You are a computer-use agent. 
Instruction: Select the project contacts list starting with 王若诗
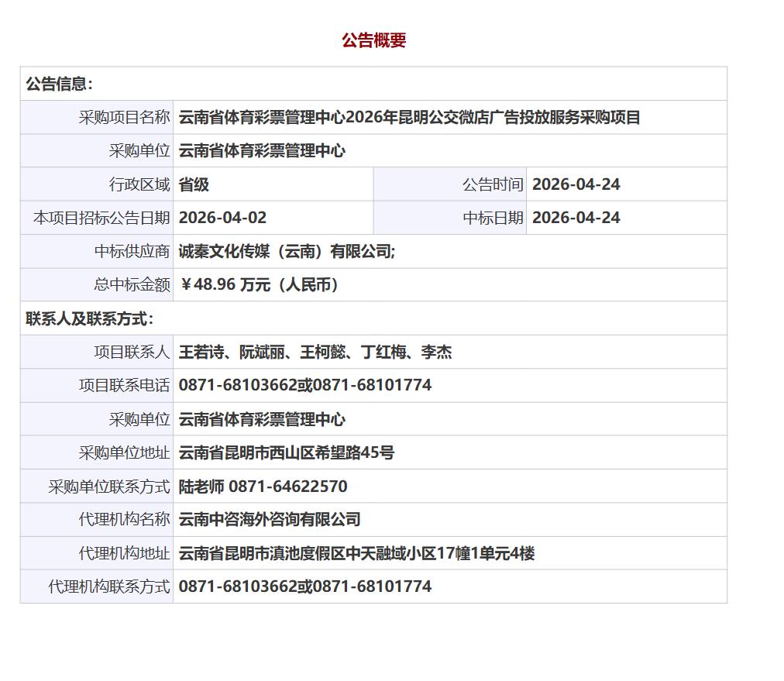point(315,353)
